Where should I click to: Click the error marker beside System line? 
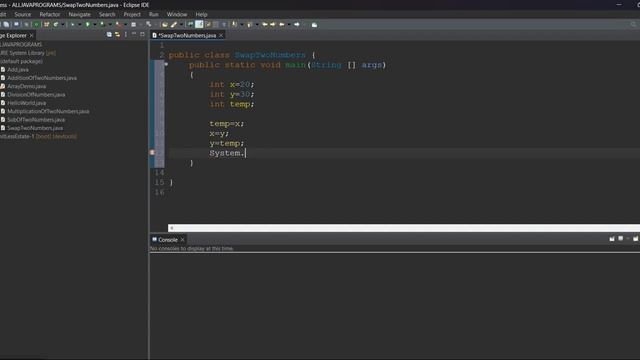(x=152, y=153)
